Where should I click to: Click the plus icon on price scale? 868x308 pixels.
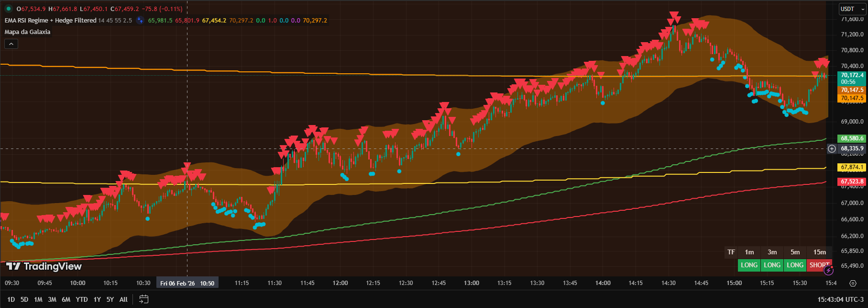pos(832,148)
